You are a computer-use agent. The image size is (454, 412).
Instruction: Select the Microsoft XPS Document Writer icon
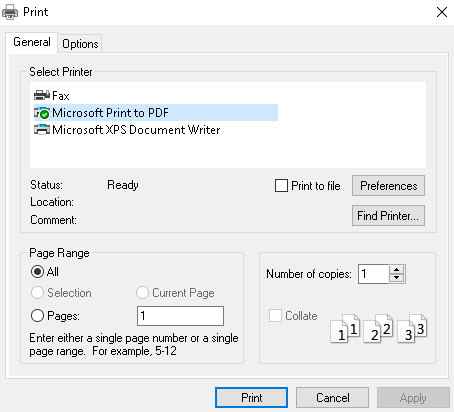[42, 130]
